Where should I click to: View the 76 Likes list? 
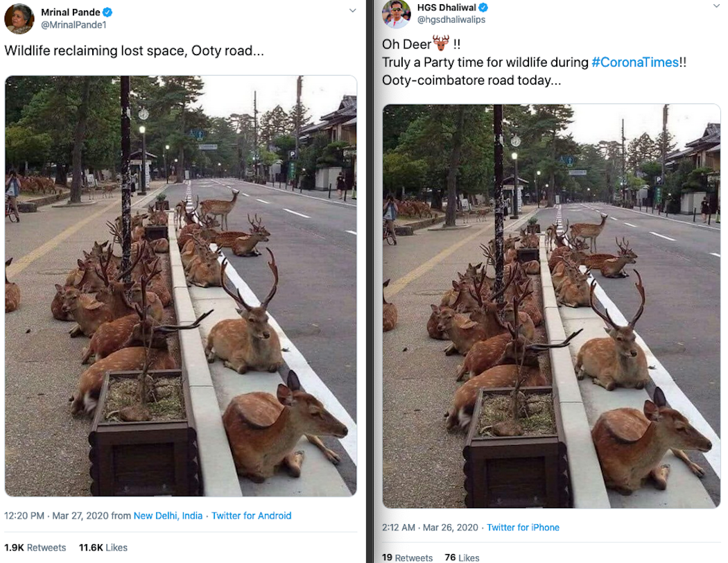462,557
